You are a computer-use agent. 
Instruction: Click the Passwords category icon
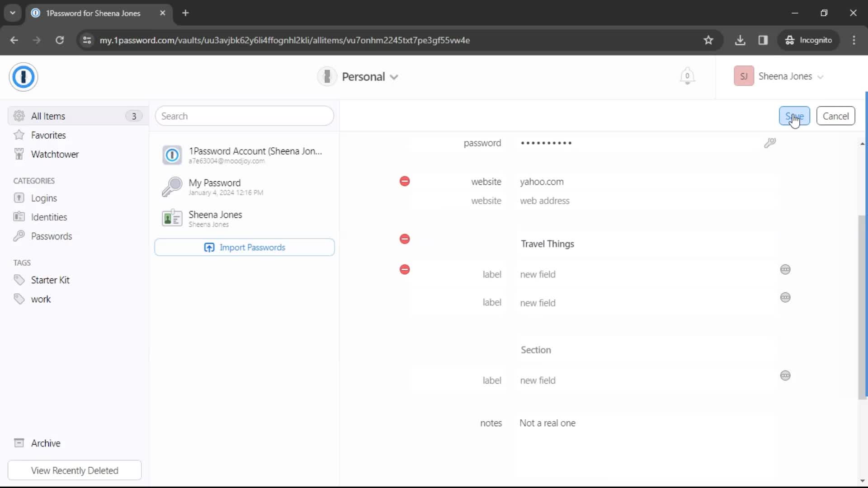pyautogui.click(x=19, y=236)
